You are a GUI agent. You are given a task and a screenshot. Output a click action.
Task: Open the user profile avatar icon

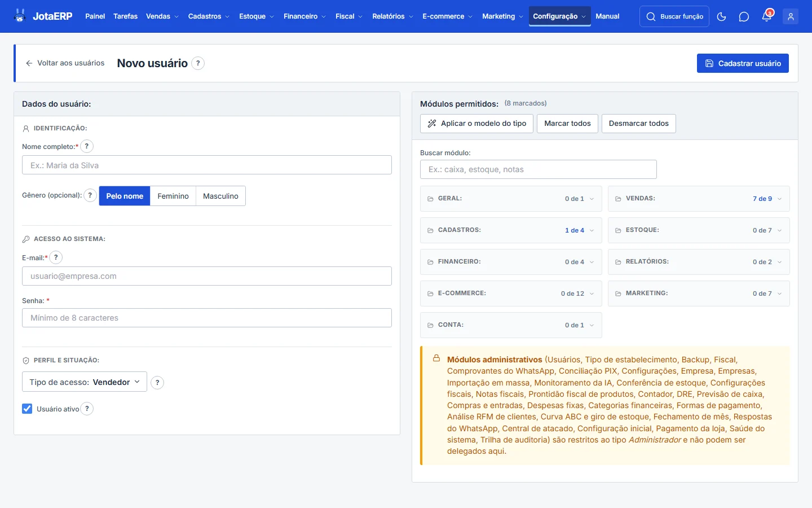click(791, 16)
